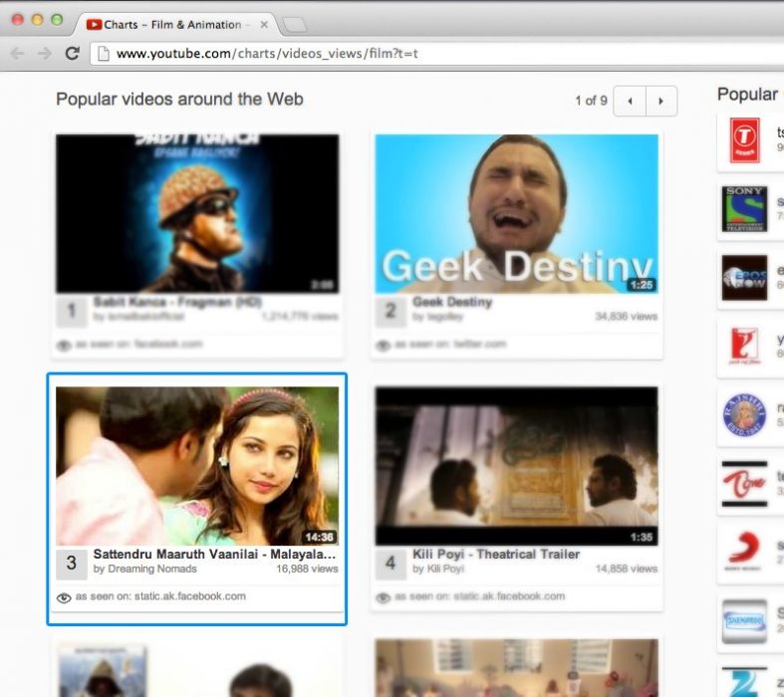This screenshot has height=697, width=784.
Task: Open Sattendru Maaruth Vaanilai video title link
Action: (214, 555)
